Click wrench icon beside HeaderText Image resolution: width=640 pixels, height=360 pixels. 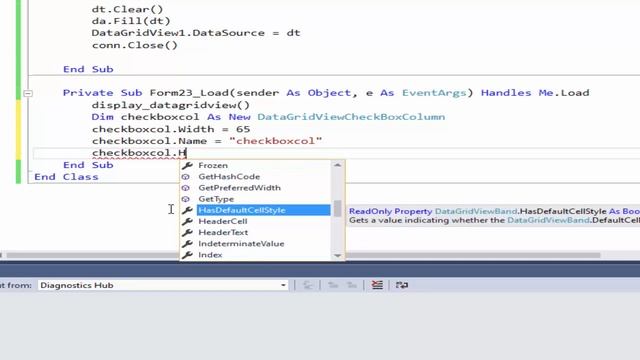pyautogui.click(x=187, y=232)
